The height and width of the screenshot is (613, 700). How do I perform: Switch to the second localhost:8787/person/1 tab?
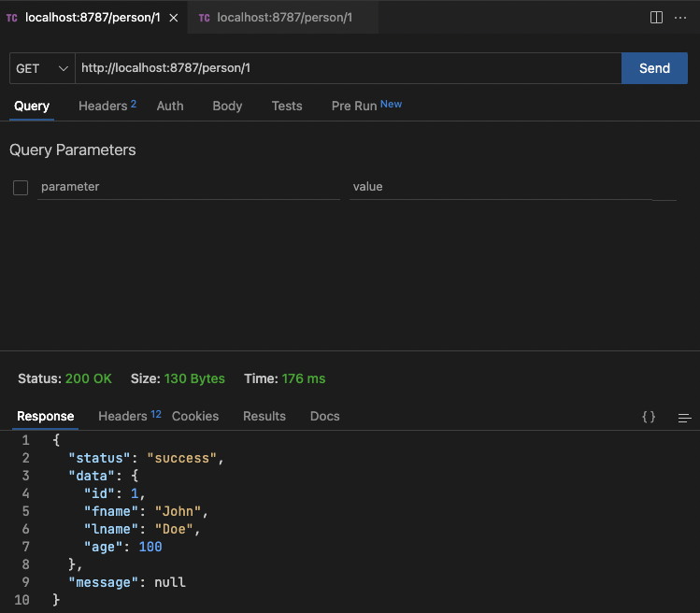coord(283,18)
